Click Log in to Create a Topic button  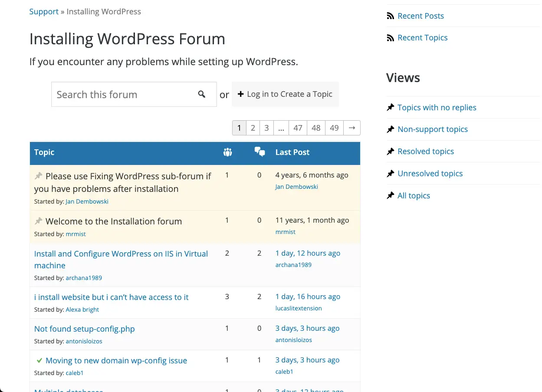pos(285,94)
